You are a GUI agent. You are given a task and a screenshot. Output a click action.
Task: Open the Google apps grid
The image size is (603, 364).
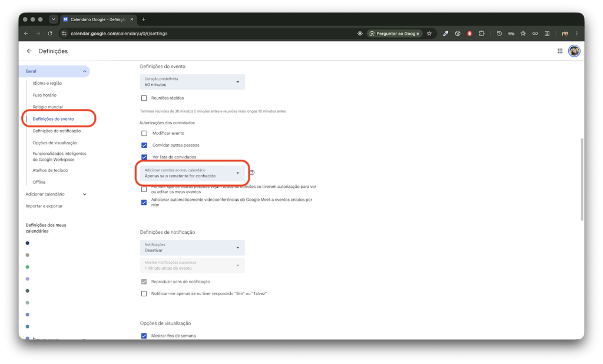pos(560,51)
